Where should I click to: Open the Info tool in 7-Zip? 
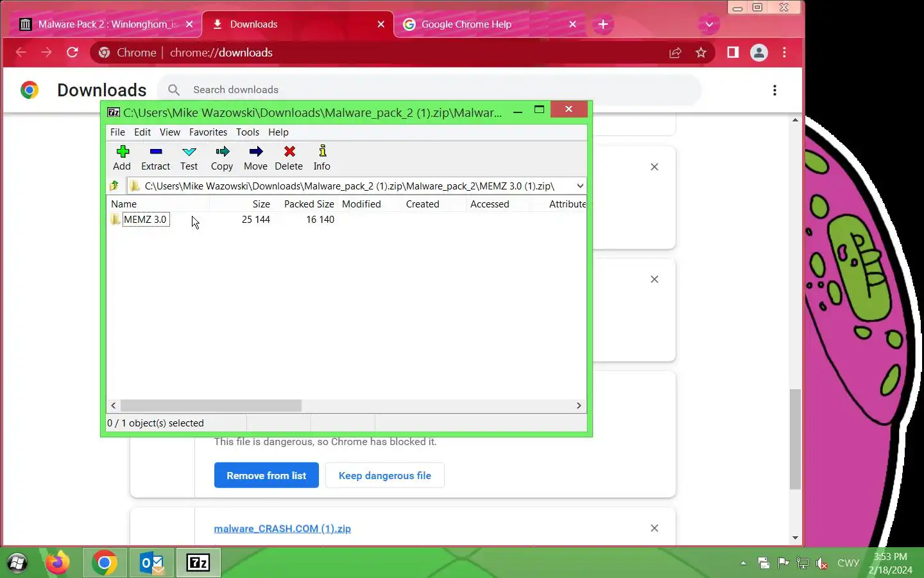click(x=322, y=157)
